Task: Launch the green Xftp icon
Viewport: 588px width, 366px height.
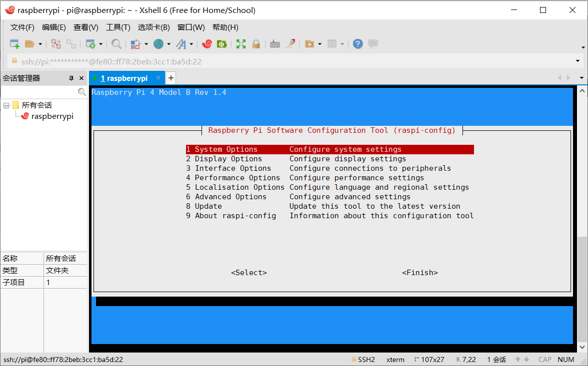Action: click(221, 44)
